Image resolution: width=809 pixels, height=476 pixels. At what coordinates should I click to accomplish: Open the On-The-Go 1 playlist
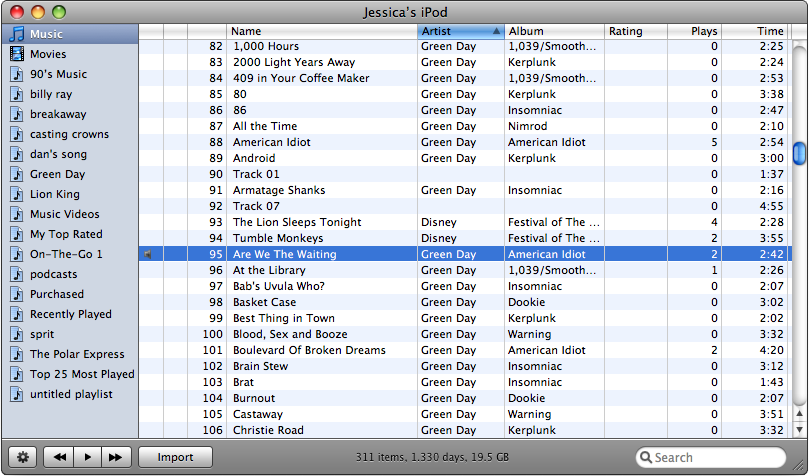(70, 254)
